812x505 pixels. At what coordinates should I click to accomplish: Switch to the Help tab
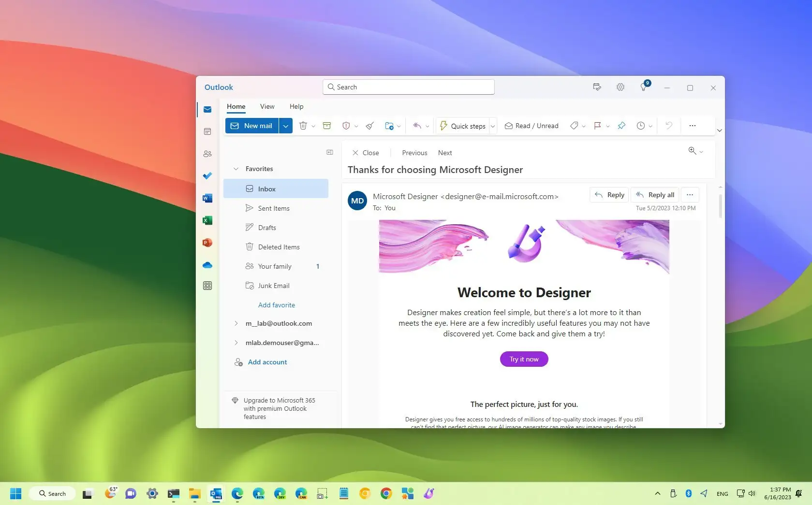[296, 106]
